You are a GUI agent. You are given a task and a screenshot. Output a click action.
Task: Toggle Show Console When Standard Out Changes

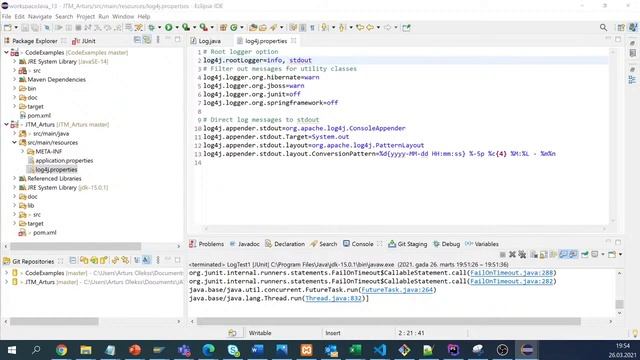pos(564,254)
